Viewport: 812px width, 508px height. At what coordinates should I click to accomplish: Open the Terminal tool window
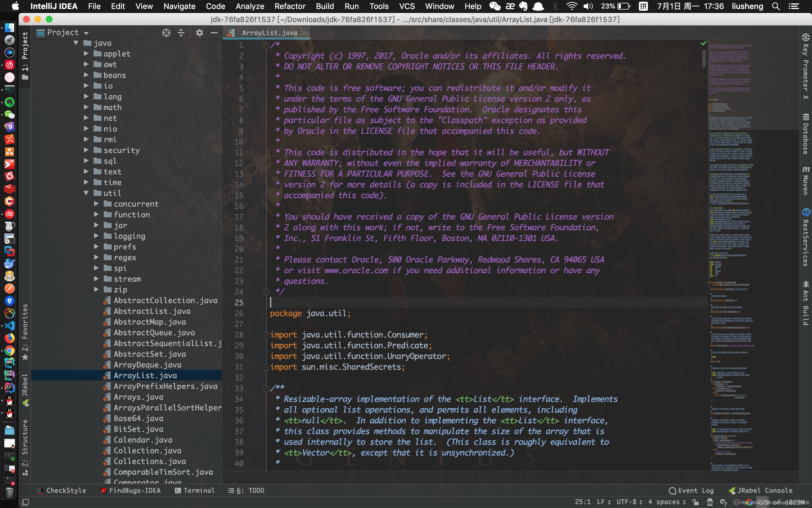pos(195,491)
